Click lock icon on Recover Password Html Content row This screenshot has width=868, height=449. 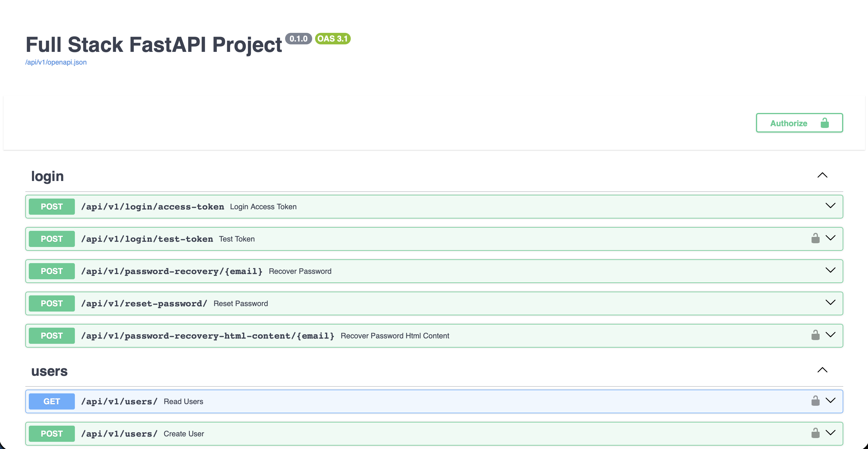[x=815, y=335]
